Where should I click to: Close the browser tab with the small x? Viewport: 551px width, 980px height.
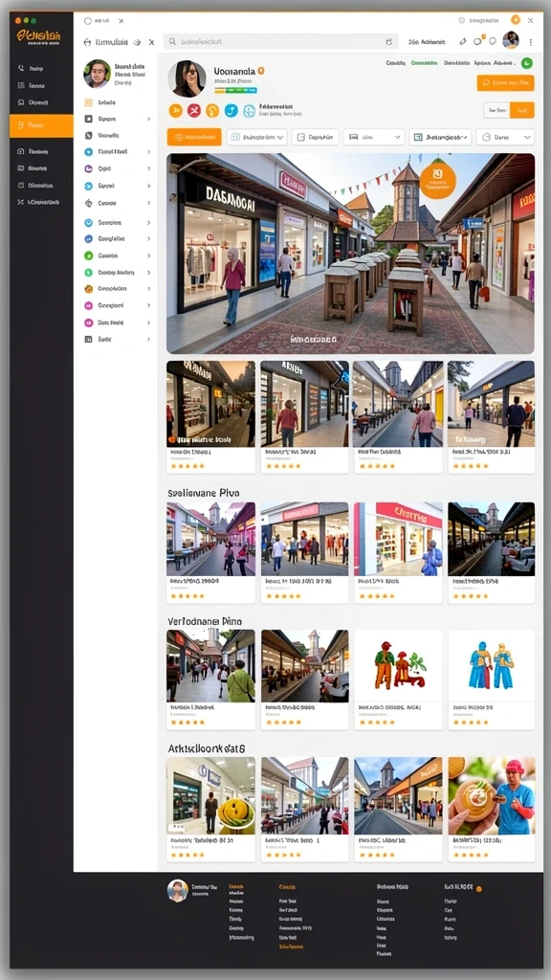click(121, 21)
